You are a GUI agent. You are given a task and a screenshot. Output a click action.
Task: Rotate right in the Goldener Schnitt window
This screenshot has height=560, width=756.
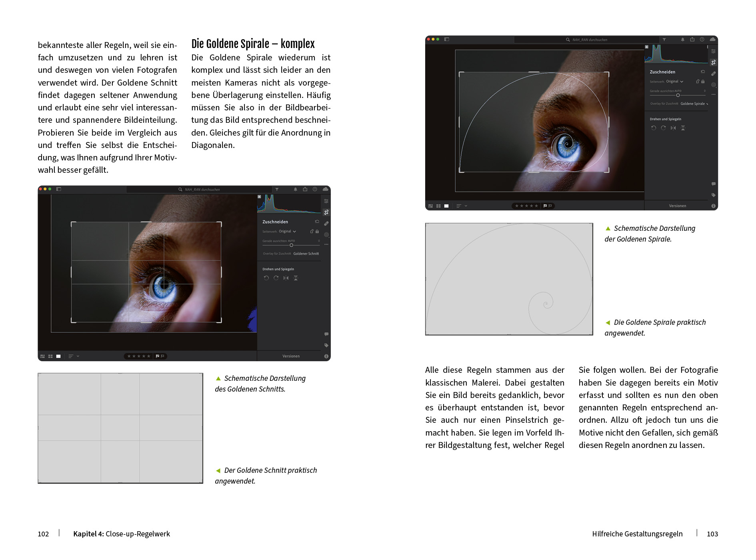pyautogui.click(x=276, y=278)
